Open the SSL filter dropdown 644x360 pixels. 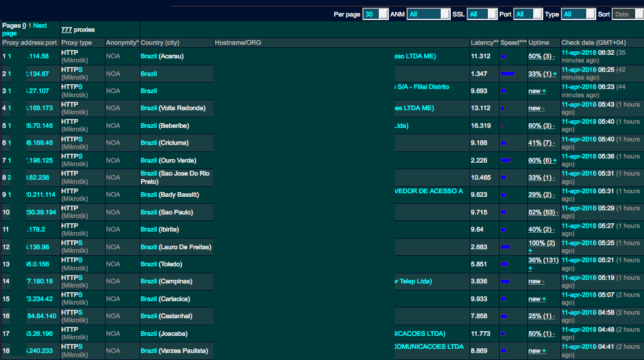[481, 14]
